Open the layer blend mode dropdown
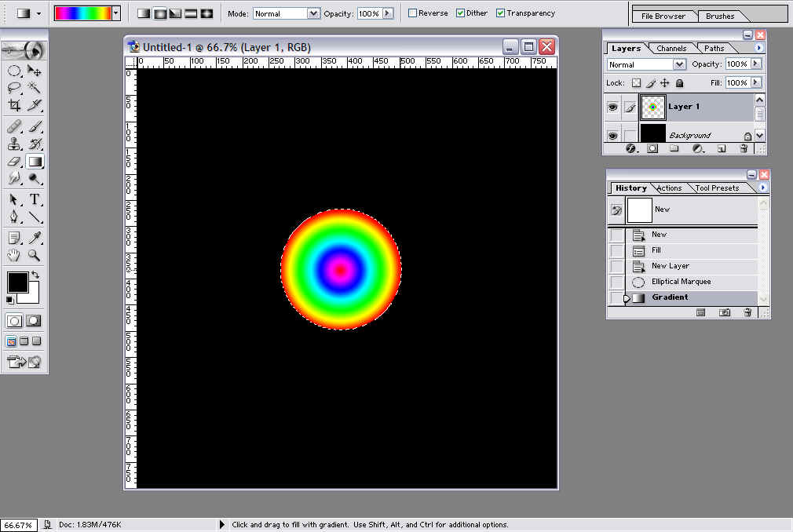793x532 pixels. (x=646, y=64)
